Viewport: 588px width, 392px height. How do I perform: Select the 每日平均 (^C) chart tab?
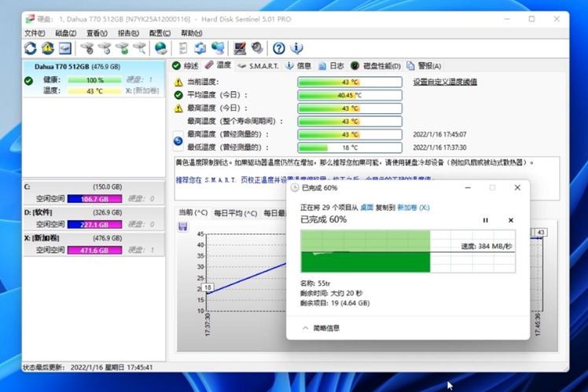pos(236,213)
